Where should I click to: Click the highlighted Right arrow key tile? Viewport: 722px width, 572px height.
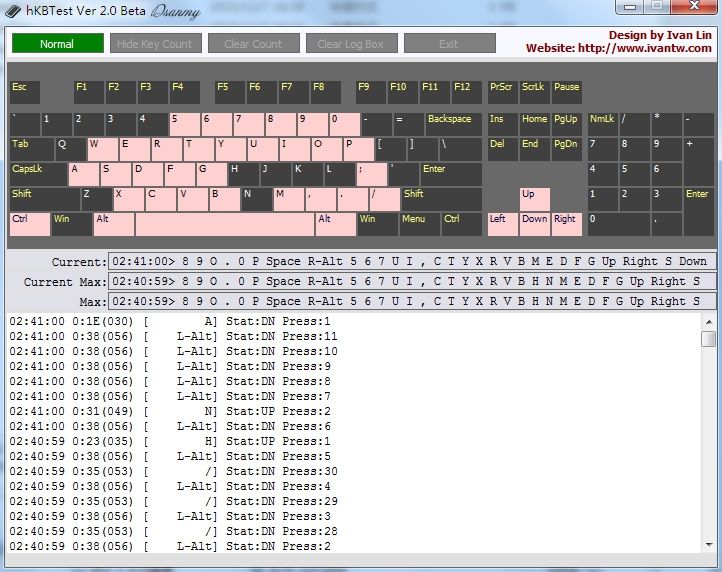click(567, 224)
